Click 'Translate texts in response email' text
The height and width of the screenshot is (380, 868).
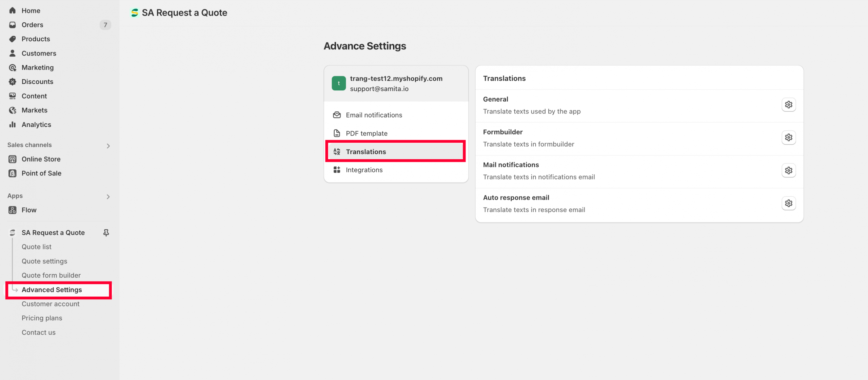pyautogui.click(x=534, y=210)
